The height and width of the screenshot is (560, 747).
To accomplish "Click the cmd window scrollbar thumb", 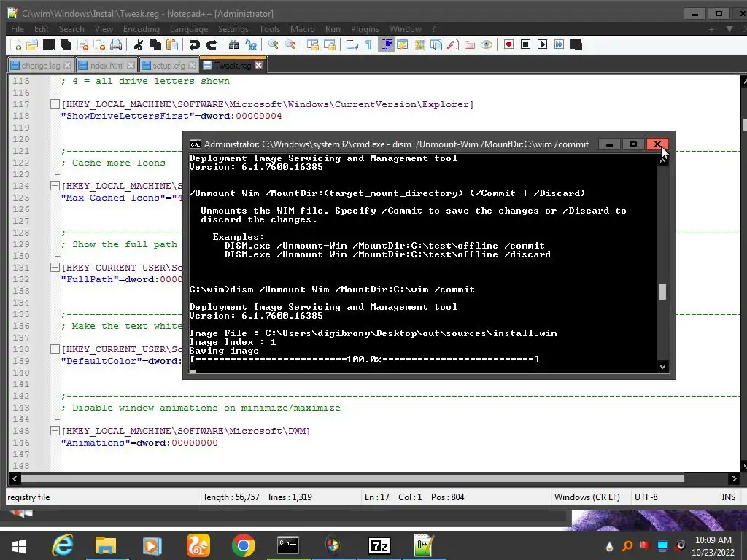I will (x=662, y=292).
